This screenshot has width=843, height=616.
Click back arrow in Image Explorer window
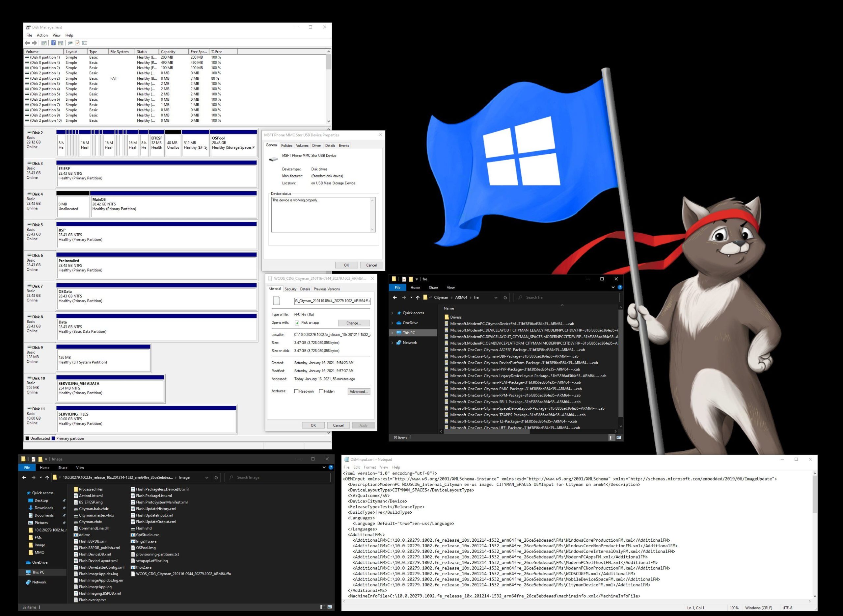24,477
